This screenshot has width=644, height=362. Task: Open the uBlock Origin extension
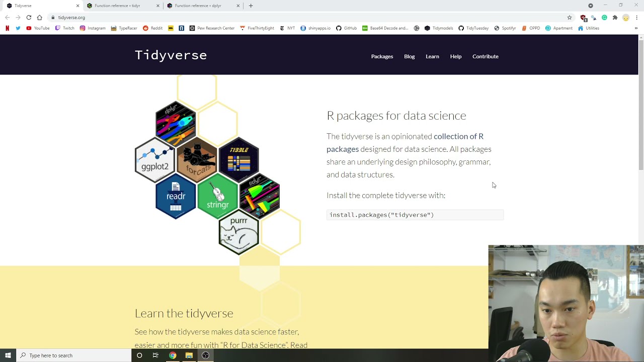pyautogui.click(x=583, y=18)
